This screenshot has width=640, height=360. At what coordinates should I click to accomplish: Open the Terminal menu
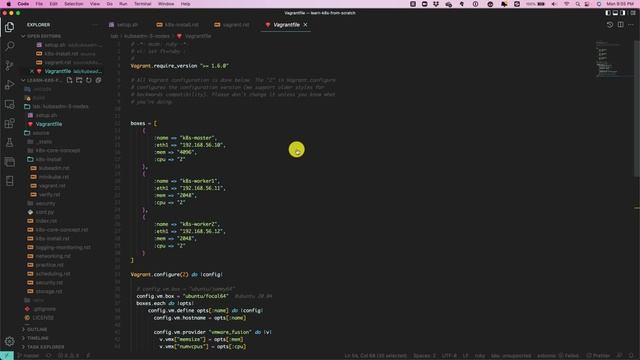coord(142,4)
